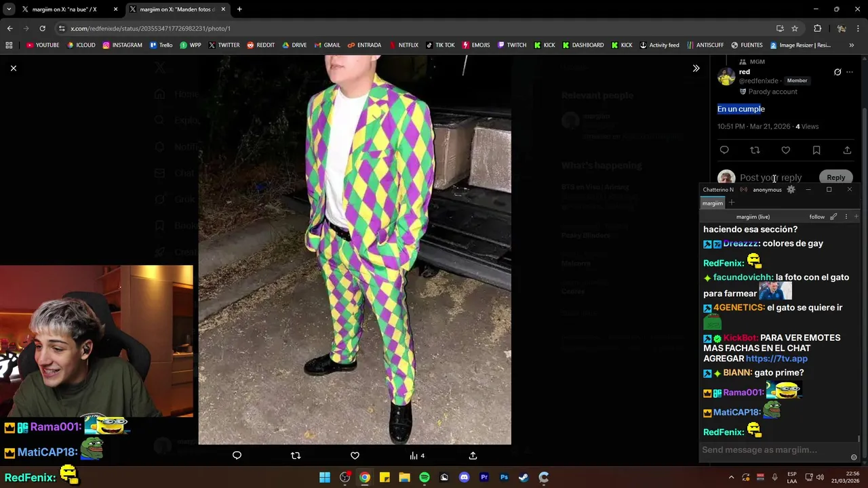Open Chatterino moderation mode icon
This screenshot has height=488, width=868.
[835, 217]
